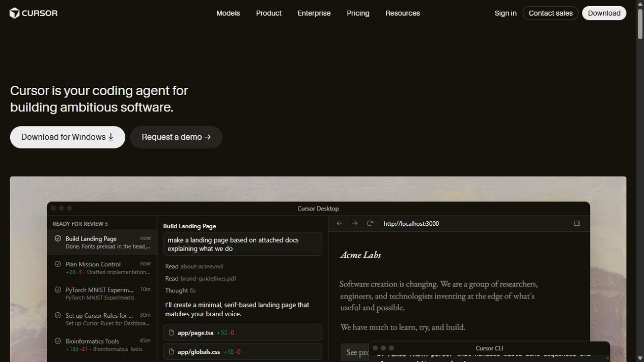Click check icon beside Plan Mission Control

coord(58,264)
